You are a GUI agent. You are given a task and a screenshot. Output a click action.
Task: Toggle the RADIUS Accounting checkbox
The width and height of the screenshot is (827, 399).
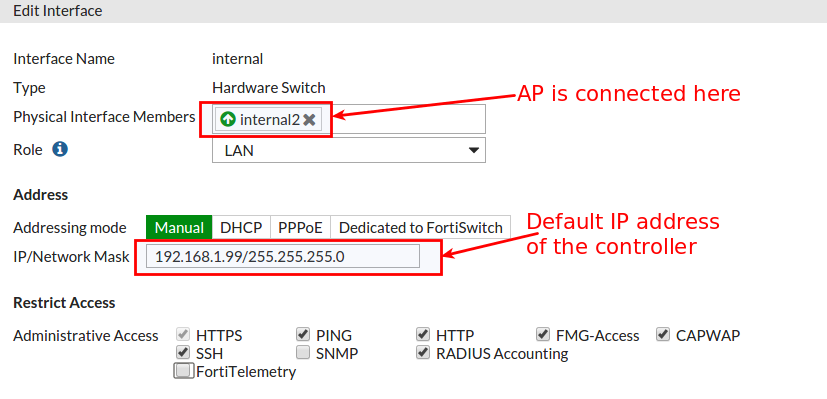pos(423,352)
